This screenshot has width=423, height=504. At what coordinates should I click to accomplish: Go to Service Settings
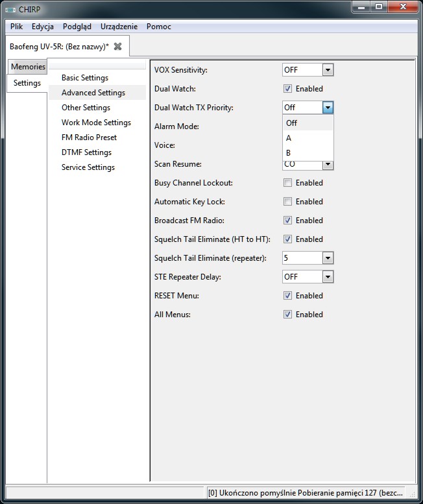click(x=88, y=167)
